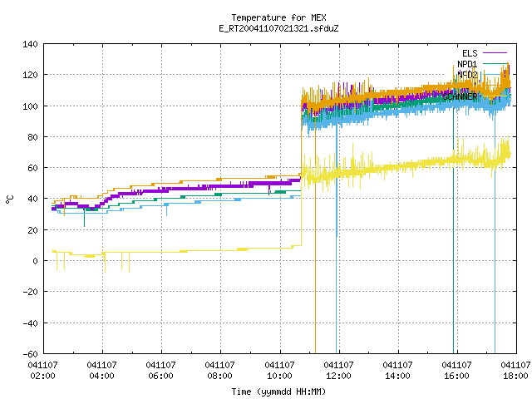
Task: Click the 04:00 x-axis time label
Action: (x=101, y=377)
